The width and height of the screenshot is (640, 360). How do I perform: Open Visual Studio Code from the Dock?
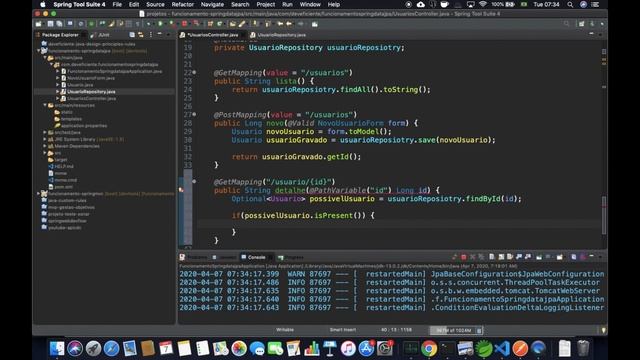tap(502, 349)
